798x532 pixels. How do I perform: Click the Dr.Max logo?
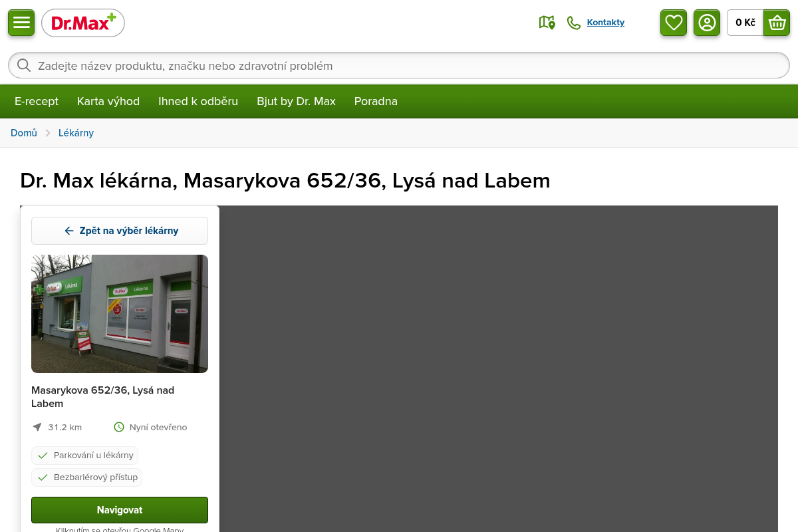click(x=83, y=23)
